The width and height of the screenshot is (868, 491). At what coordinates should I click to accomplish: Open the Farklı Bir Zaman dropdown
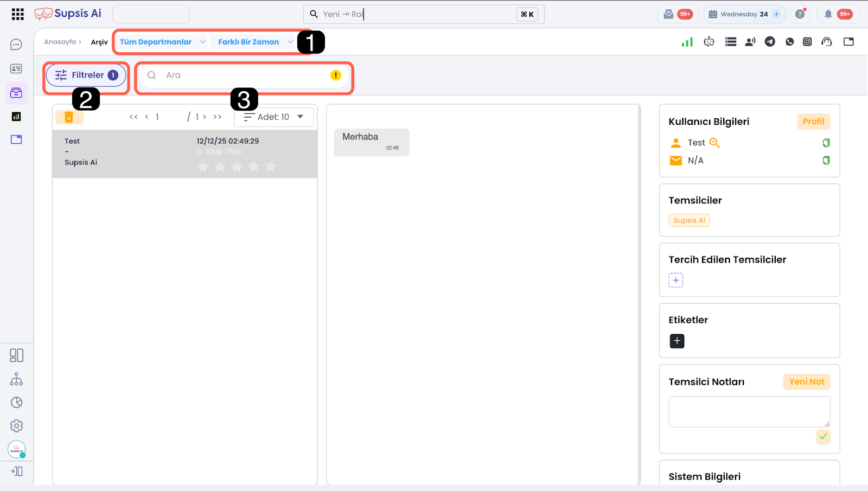click(255, 42)
